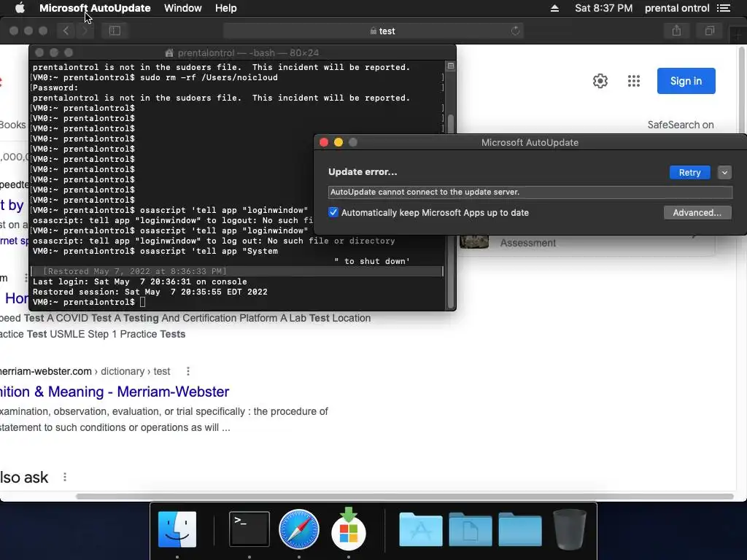Viewport: 747px width, 560px height.
Task: Open the Window menu
Action: coord(183,8)
